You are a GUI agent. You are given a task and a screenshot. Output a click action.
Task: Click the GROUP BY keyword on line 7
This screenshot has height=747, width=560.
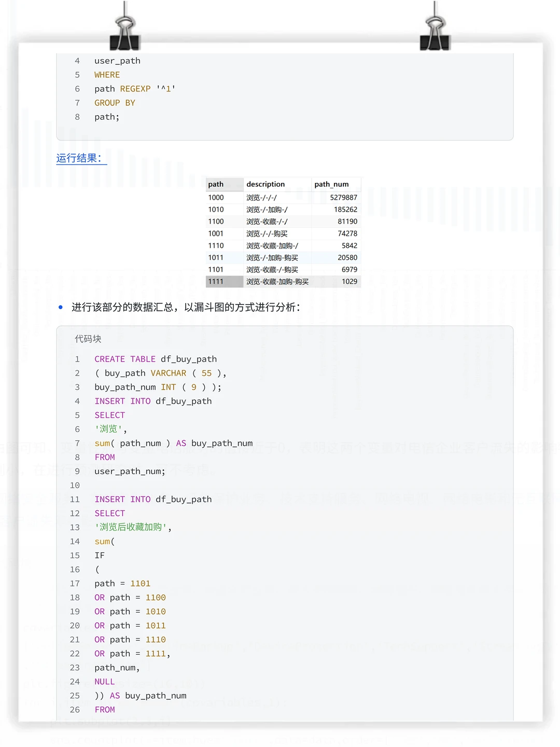tap(115, 103)
